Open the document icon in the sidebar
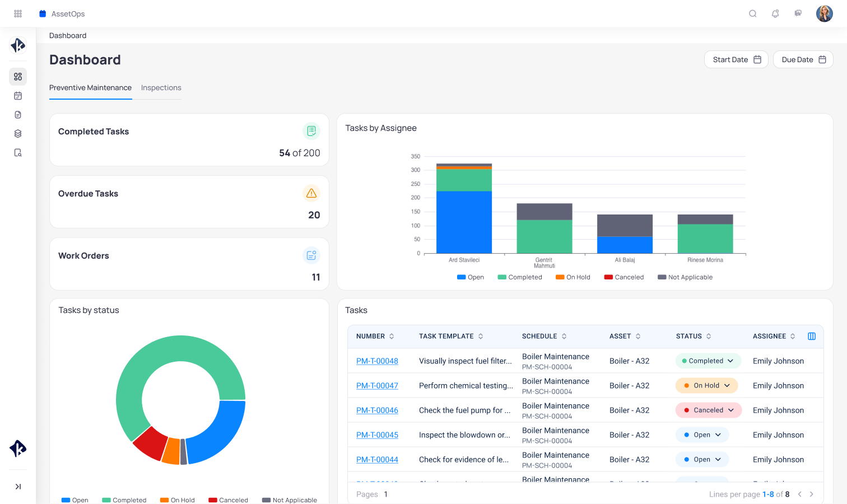Viewport: 847px width, 504px height. point(17,114)
